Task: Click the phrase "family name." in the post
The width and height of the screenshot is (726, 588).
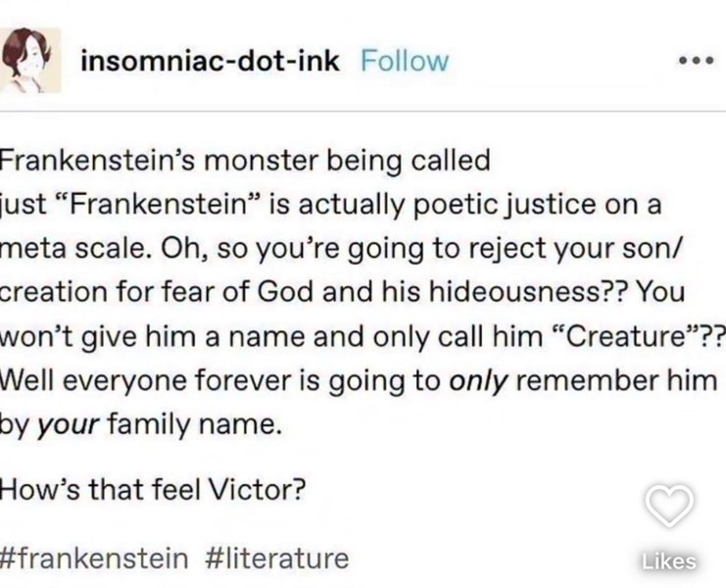Action: tap(194, 425)
